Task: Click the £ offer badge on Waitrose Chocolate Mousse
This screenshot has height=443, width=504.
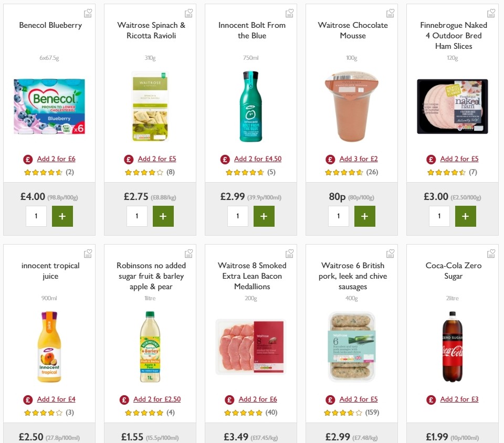Action: (x=330, y=159)
